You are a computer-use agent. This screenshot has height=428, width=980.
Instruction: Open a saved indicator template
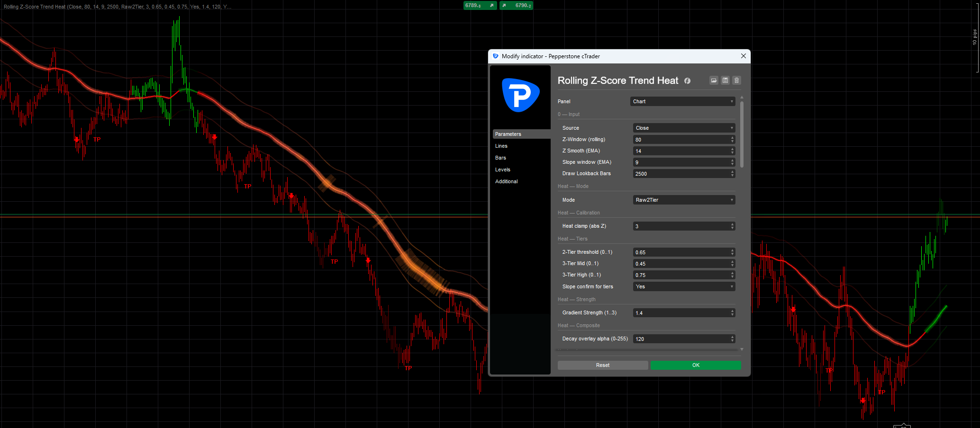pos(714,80)
